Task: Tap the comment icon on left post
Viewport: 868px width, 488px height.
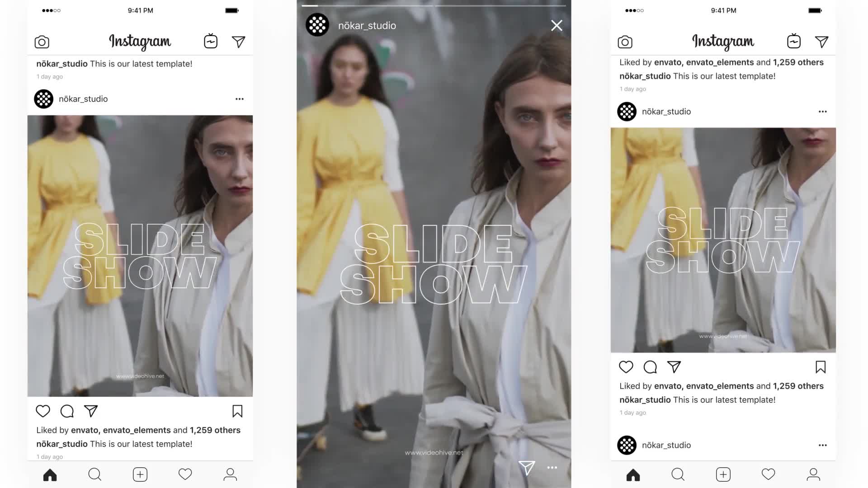Action: click(67, 411)
